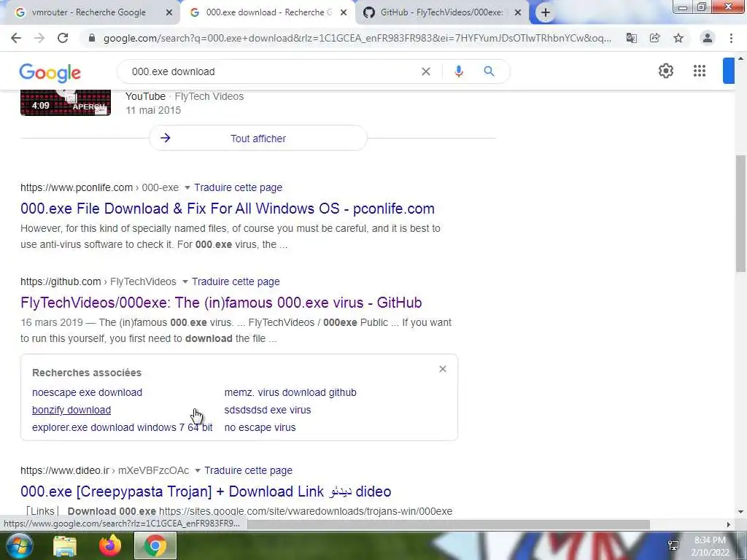Open Google settings gear

click(x=665, y=71)
